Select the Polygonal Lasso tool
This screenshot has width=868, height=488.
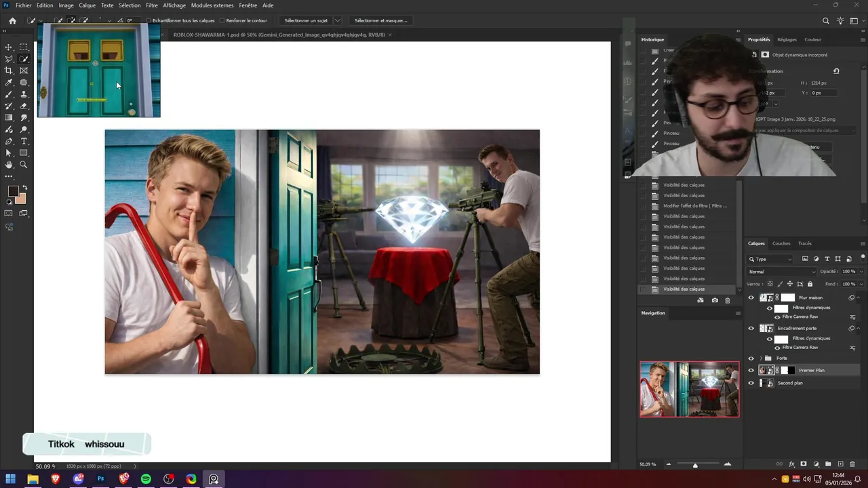[9, 59]
